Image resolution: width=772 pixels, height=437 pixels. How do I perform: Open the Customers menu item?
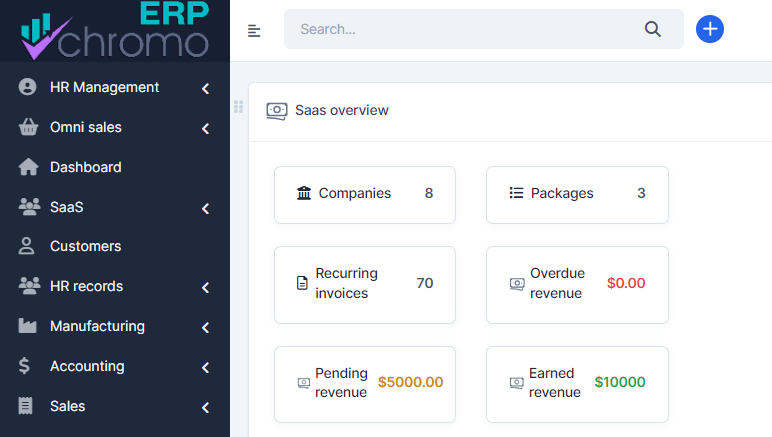tap(86, 246)
